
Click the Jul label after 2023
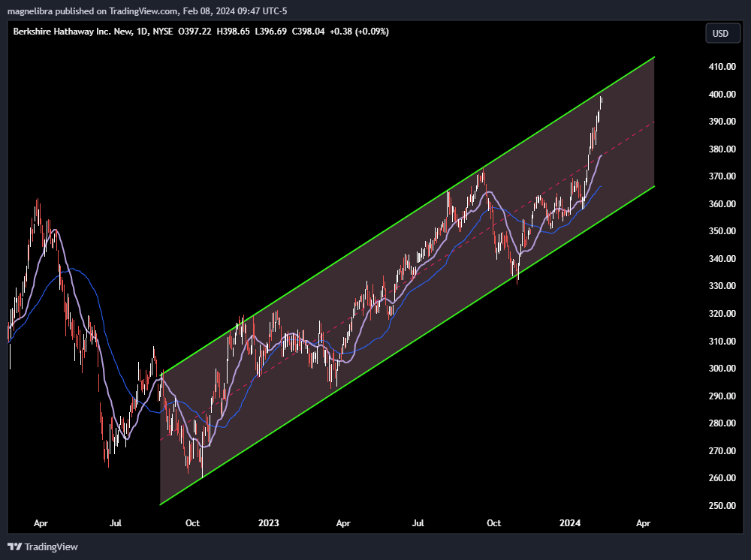coord(418,523)
